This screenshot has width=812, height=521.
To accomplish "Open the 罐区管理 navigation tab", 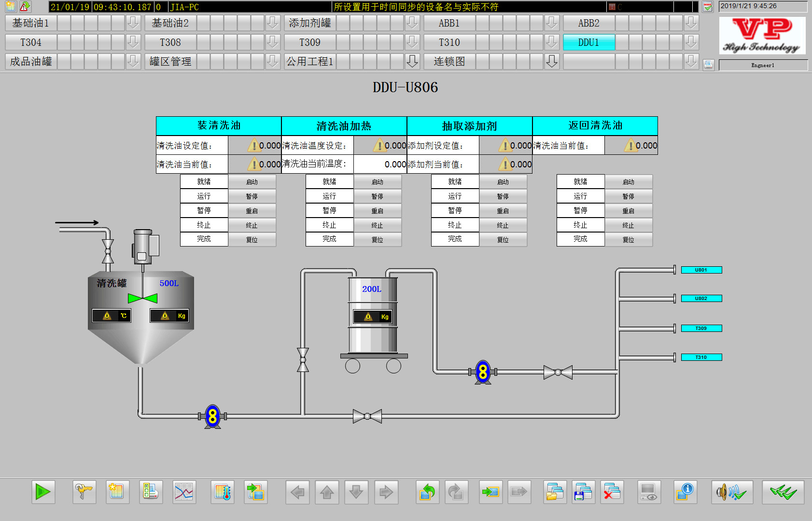I will click(170, 61).
